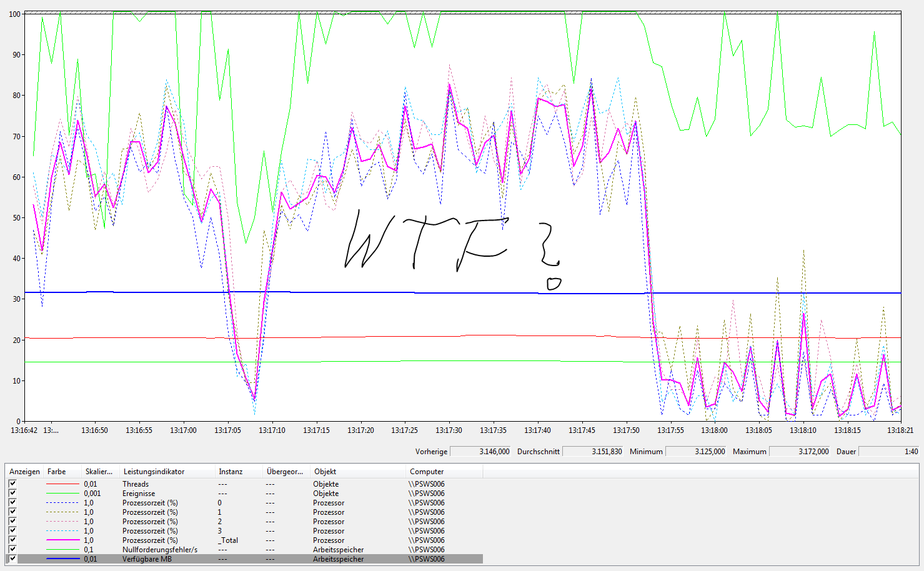Sort by the Skalier... column header
Viewport: 924px width, 571px height.
pos(101,472)
